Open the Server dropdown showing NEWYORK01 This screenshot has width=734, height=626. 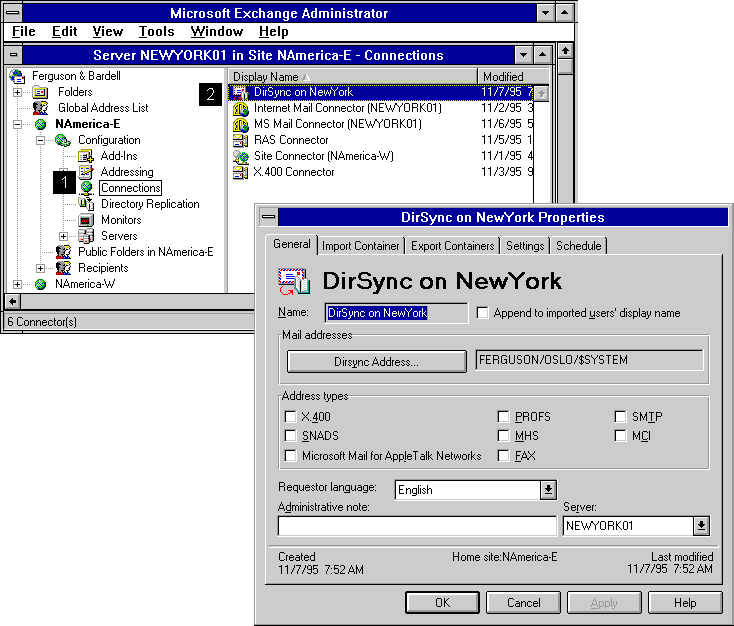[701, 526]
